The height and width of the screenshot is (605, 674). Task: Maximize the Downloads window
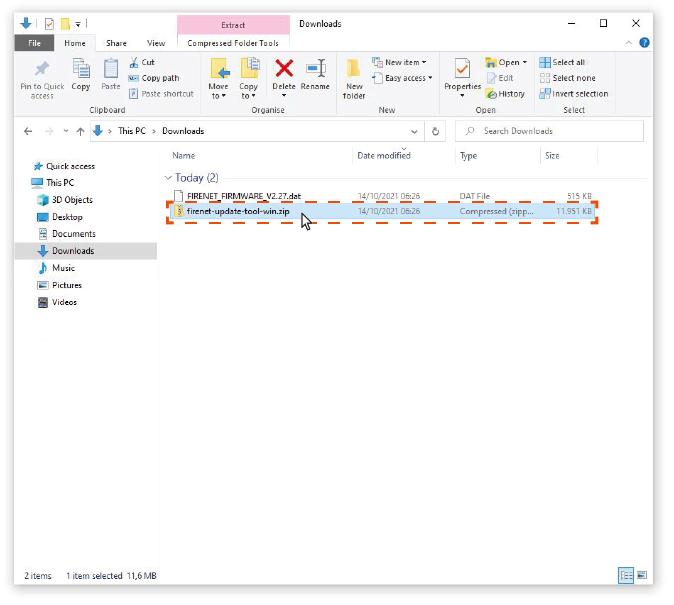604,23
